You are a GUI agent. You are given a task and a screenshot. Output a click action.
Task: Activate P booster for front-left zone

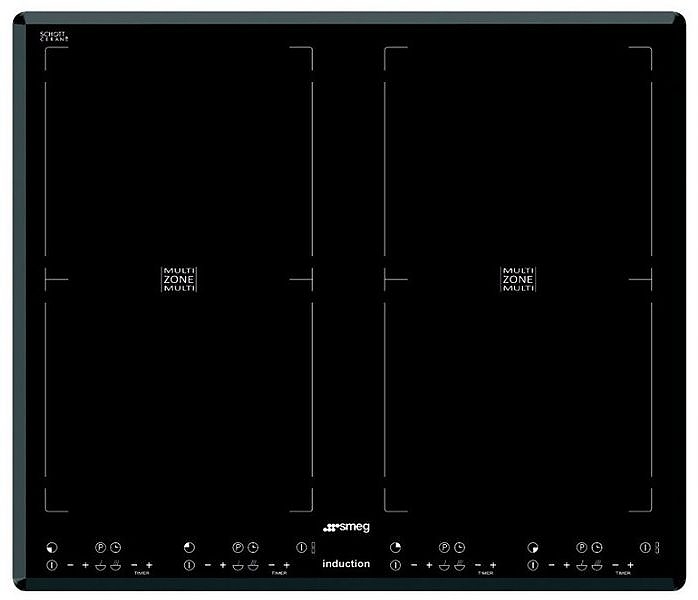click(101, 547)
